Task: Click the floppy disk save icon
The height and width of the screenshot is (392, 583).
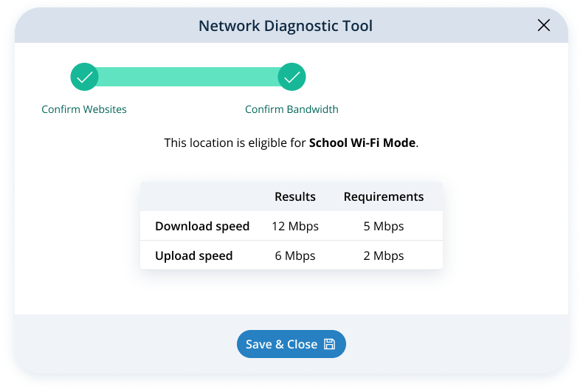Action: [x=330, y=344]
